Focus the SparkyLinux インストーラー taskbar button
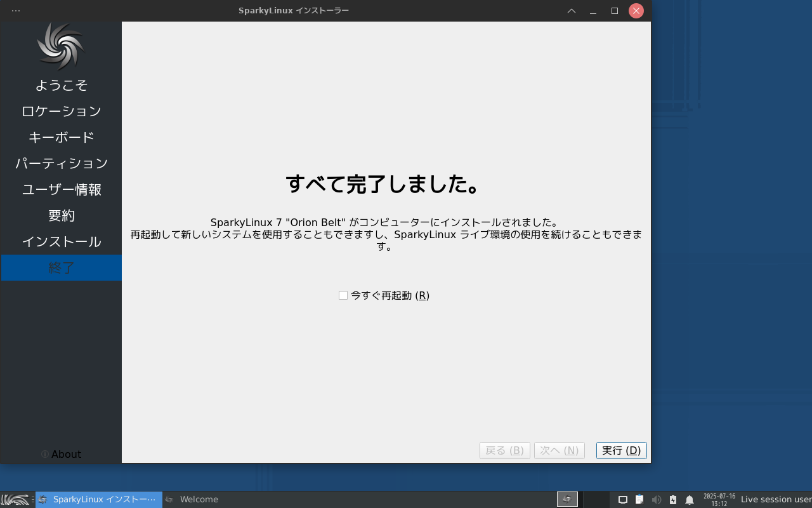The width and height of the screenshot is (812, 508). (x=98, y=499)
